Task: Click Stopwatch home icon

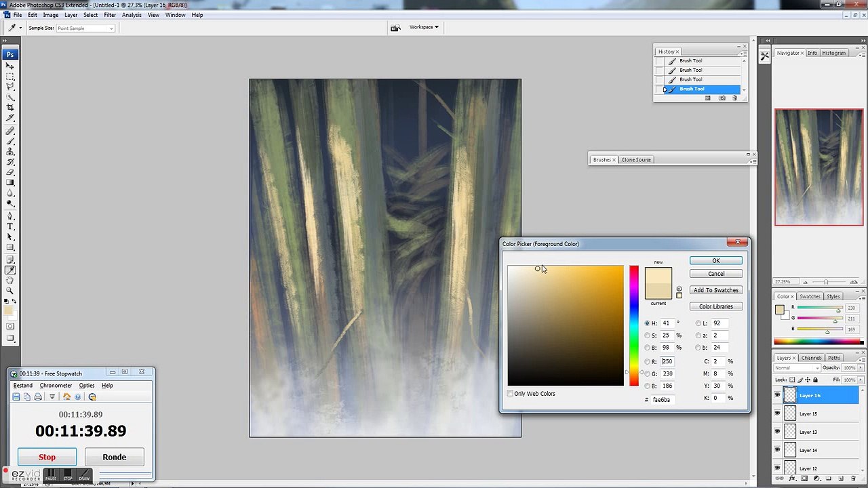Action: pos(66,396)
